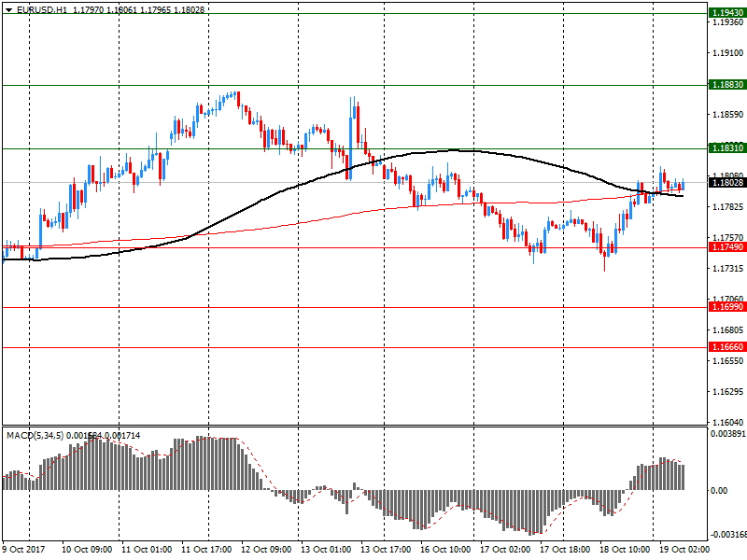This screenshot has height=560, width=747.
Task: Click the 1.16550 price axis value
Action: 728,361
